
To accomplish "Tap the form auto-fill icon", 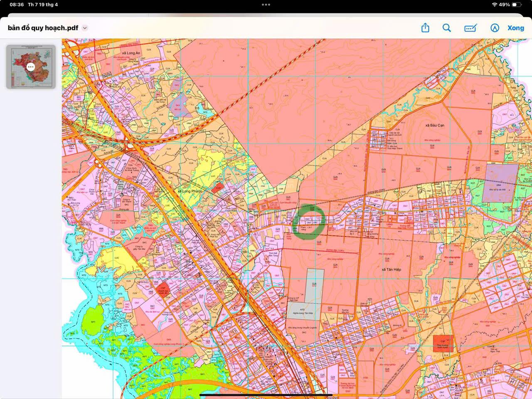I will click(470, 28).
